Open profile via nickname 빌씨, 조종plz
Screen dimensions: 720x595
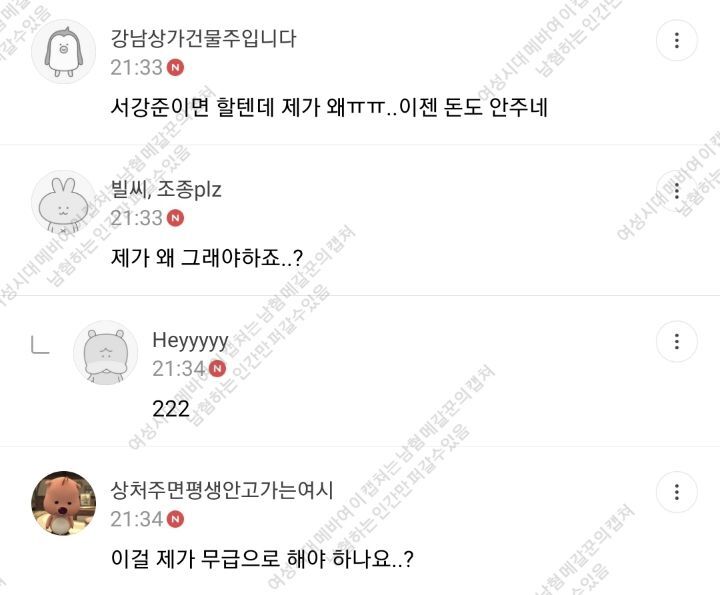click(166, 189)
